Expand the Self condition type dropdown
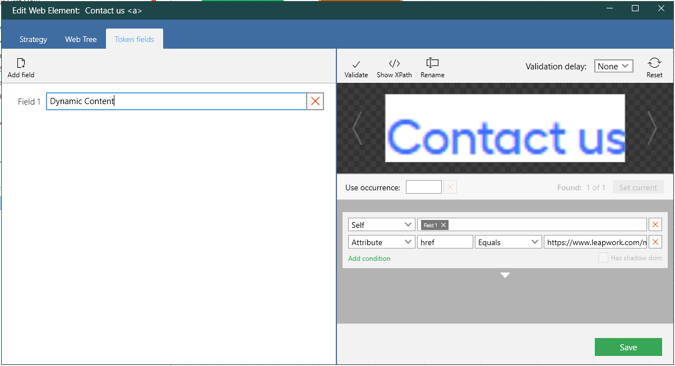675x366 pixels. [x=381, y=224]
